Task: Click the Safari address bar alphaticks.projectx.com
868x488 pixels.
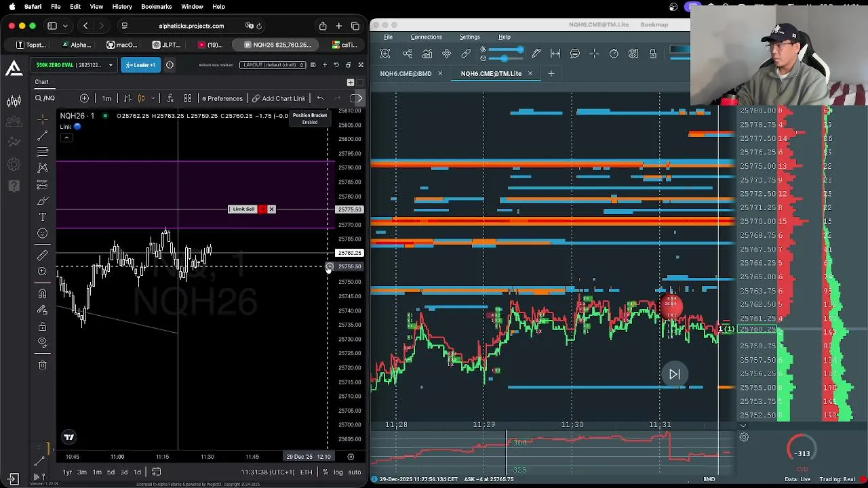Action: tap(191, 26)
